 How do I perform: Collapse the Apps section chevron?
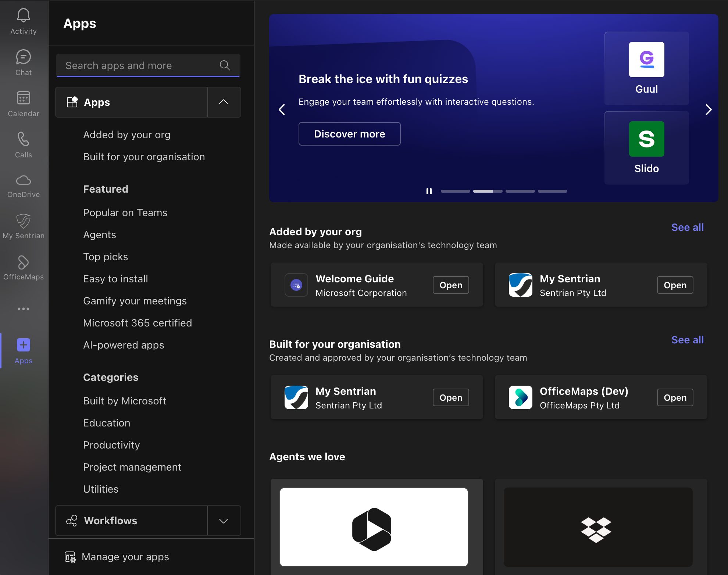224,102
